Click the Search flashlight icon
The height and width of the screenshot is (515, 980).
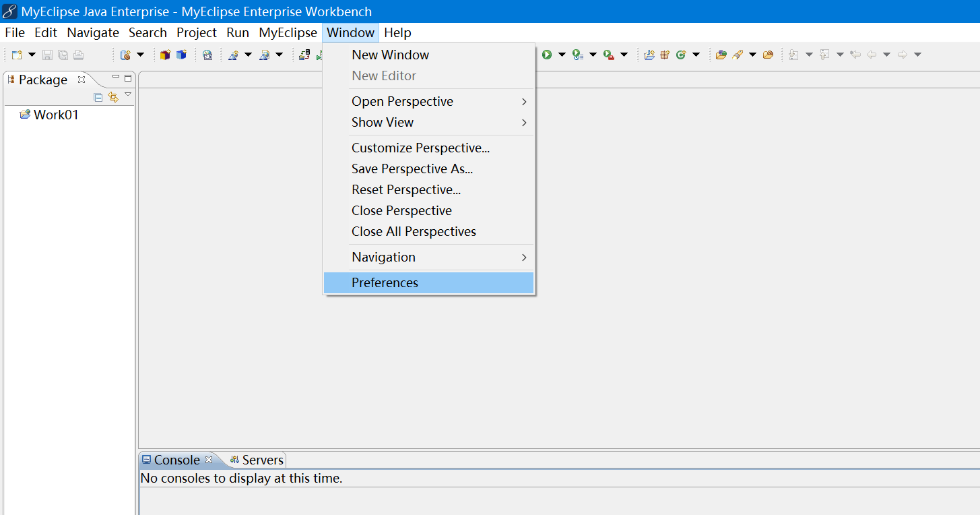coord(738,55)
